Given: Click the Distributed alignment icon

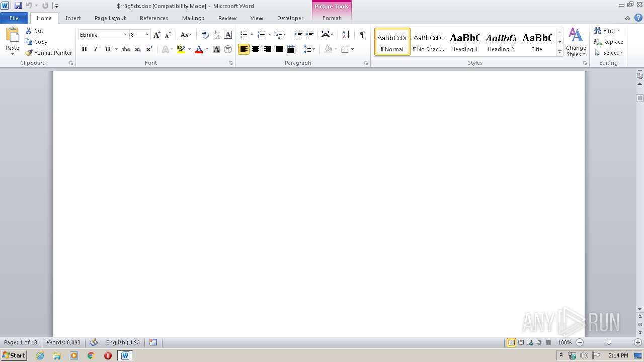Looking at the screenshot, I should [291, 49].
